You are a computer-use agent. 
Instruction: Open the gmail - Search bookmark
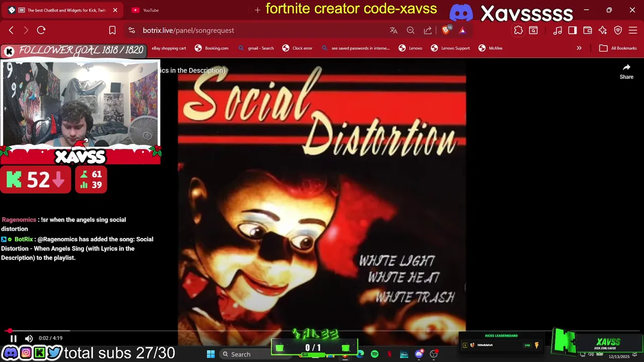(x=256, y=48)
